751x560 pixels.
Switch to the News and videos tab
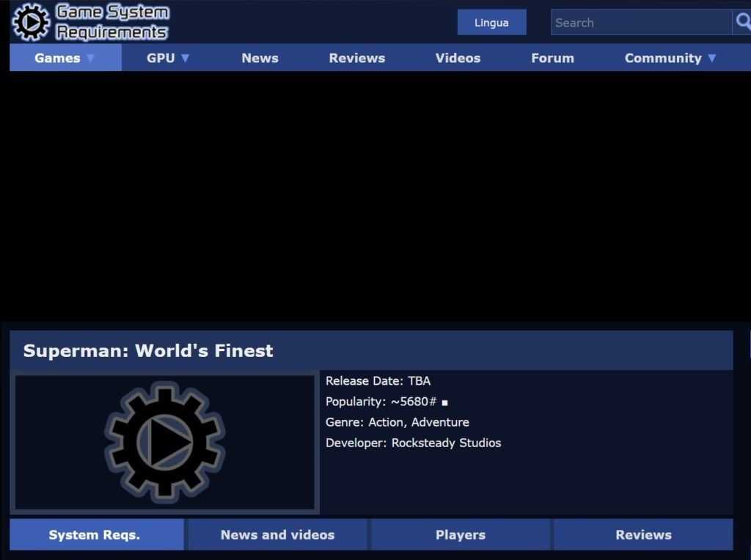pos(277,535)
